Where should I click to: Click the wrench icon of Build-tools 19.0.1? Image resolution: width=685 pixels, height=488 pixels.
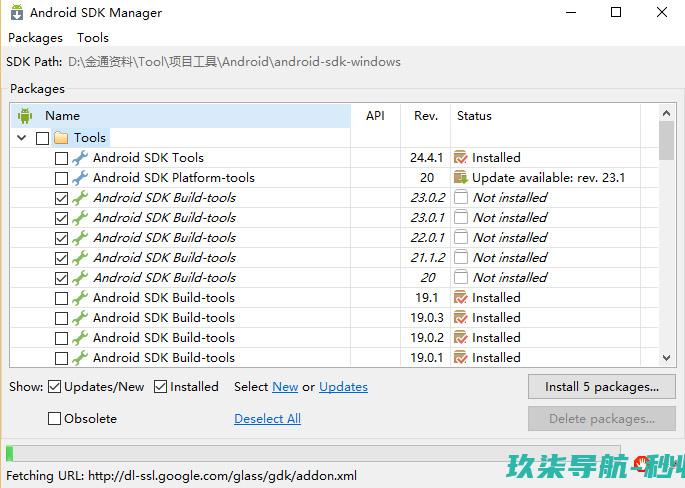[80, 358]
